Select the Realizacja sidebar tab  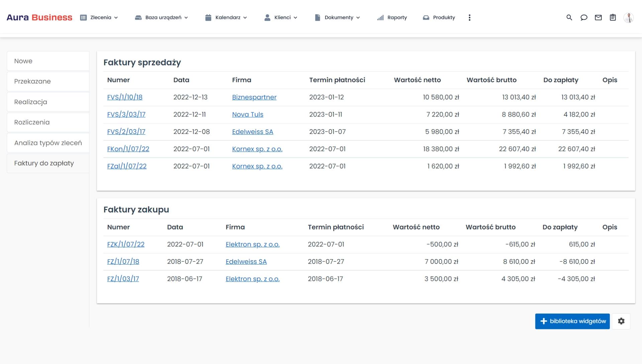pyautogui.click(x=48, y=102)
